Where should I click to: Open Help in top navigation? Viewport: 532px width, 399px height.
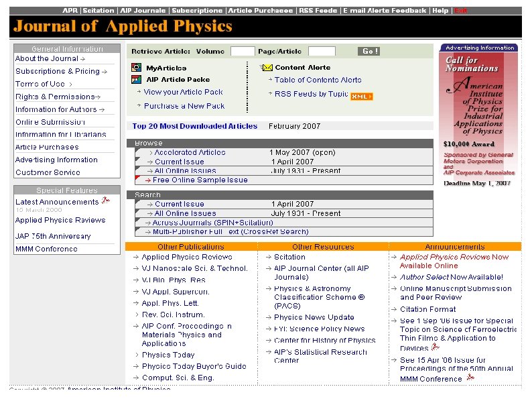440,11
